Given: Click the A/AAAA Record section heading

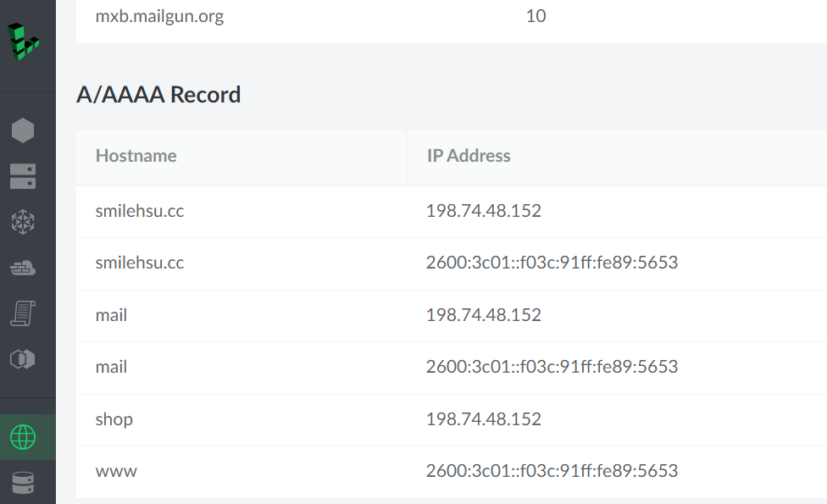Looking at the screenshot, I should (158, 95).
